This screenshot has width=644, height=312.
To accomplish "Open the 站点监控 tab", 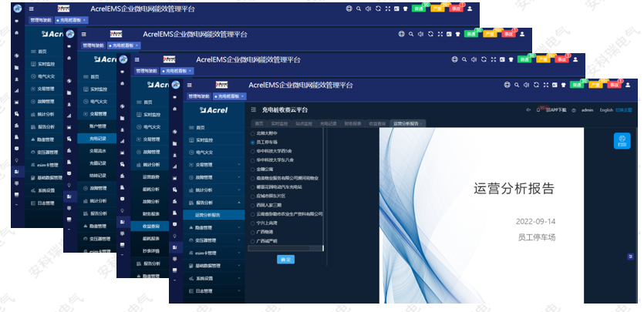I will 302,123.
